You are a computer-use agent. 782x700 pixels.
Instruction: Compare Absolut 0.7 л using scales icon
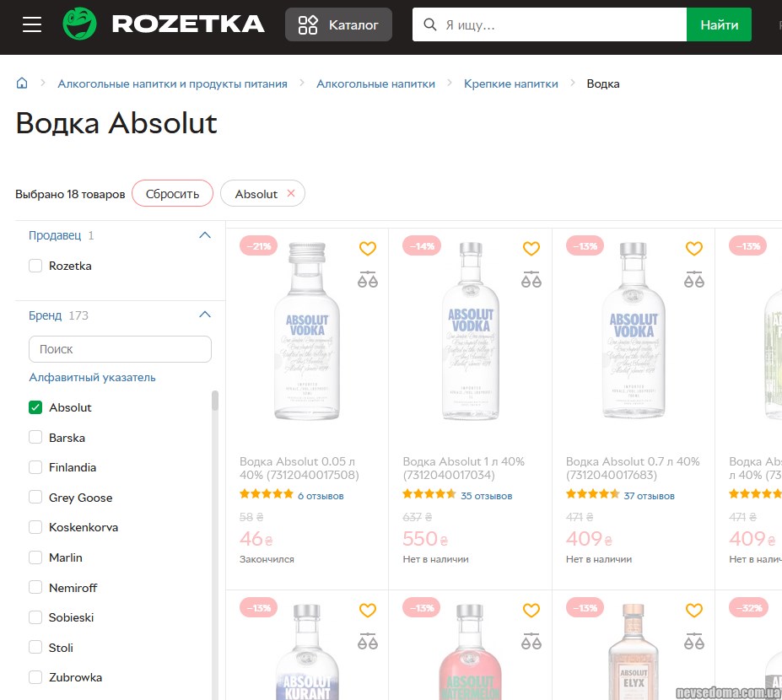693,279
